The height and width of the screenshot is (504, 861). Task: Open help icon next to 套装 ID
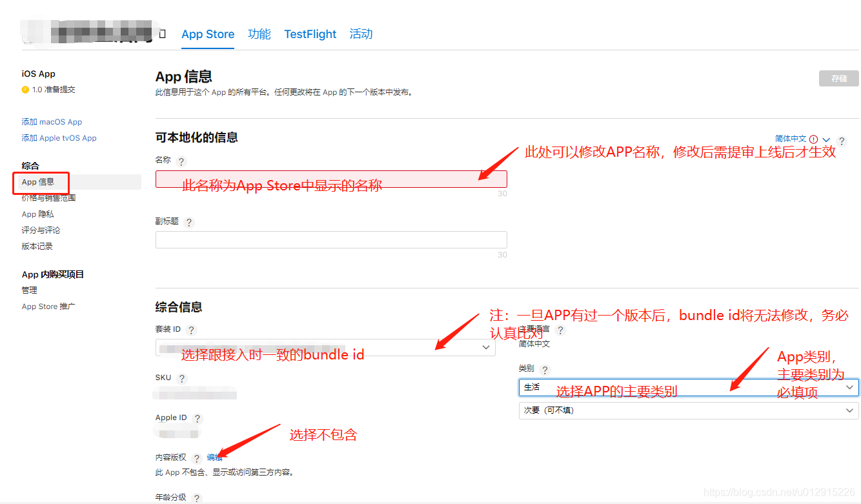click(x=191, y=330)
